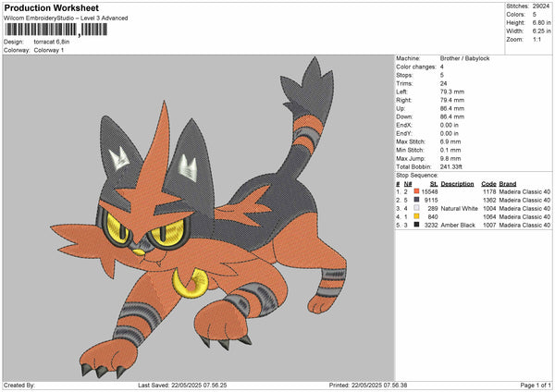Click the Width value 6.25 in
The width and height of the screenshot is (555, 392).
541,31
